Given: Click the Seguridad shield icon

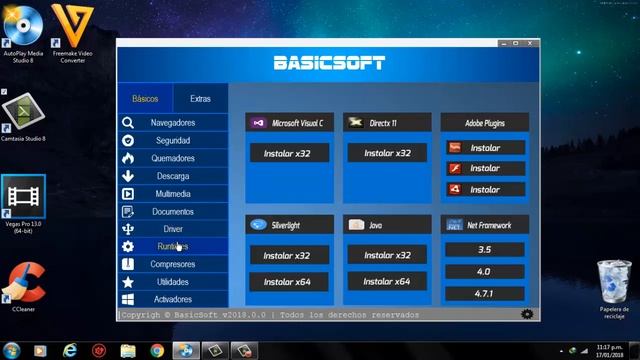Looking at the screenshot, I should [128, 140].
